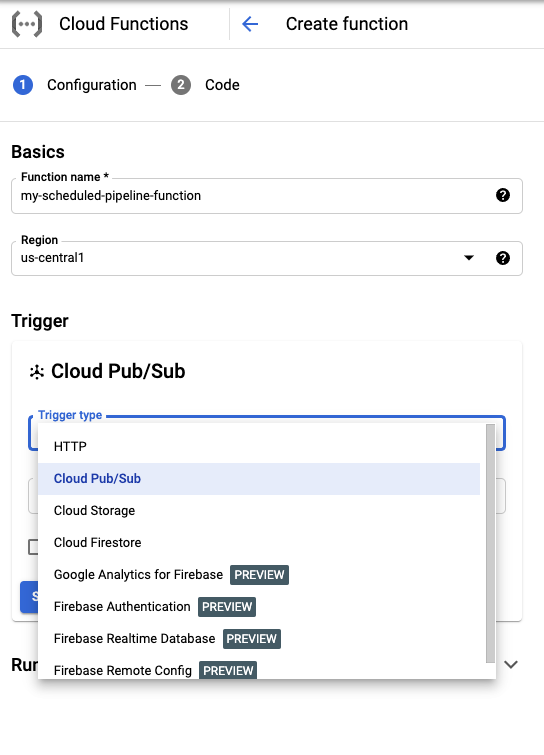
Task: Click the trigger list scrollbar
Action: [490, 543]
